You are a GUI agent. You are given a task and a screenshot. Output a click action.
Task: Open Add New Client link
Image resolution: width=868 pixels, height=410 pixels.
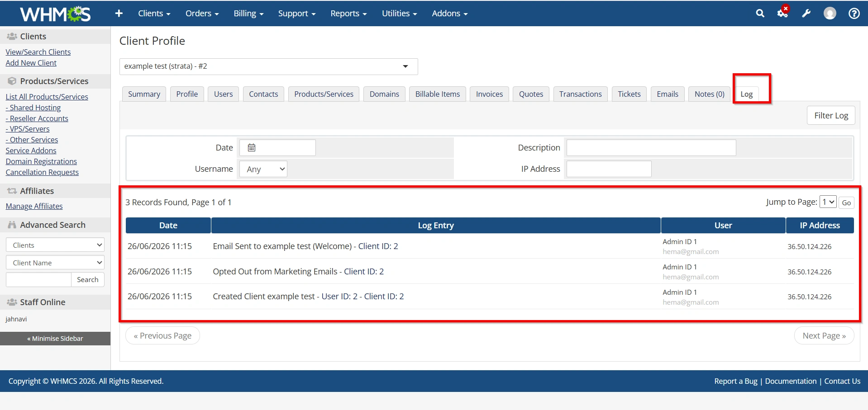31,63
